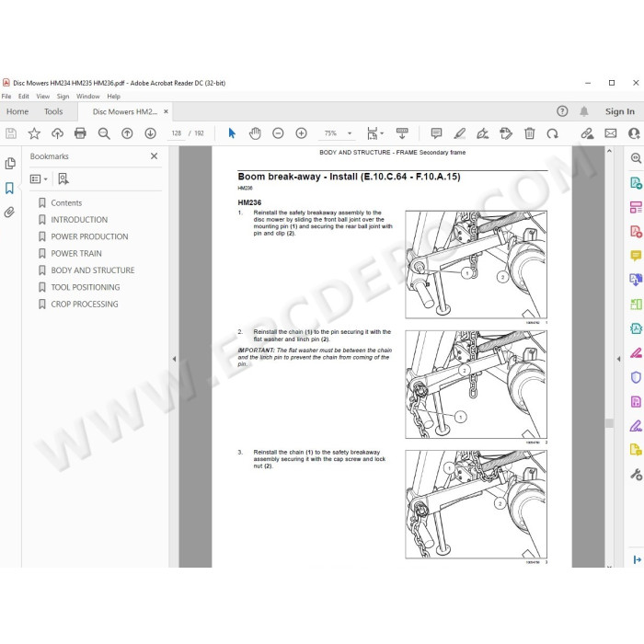This screenshot has height=644, width=644.
Task: Open the find text magnifier
Action: point(103,133)
